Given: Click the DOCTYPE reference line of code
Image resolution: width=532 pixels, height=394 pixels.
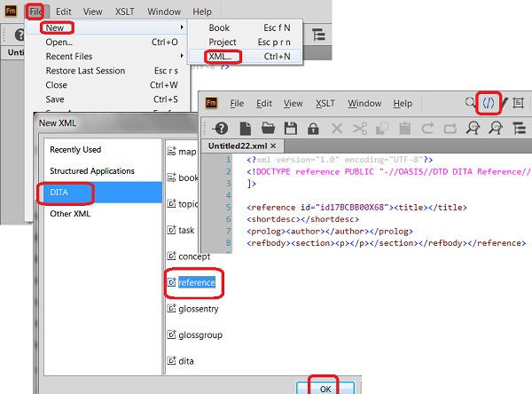Looking at the screenshot, I should (388, 171).
